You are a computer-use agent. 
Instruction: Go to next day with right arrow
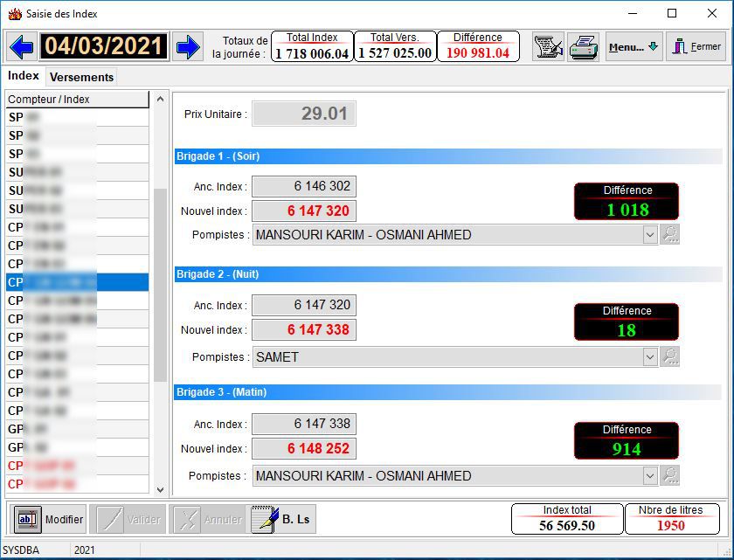[x=188, y=46]
